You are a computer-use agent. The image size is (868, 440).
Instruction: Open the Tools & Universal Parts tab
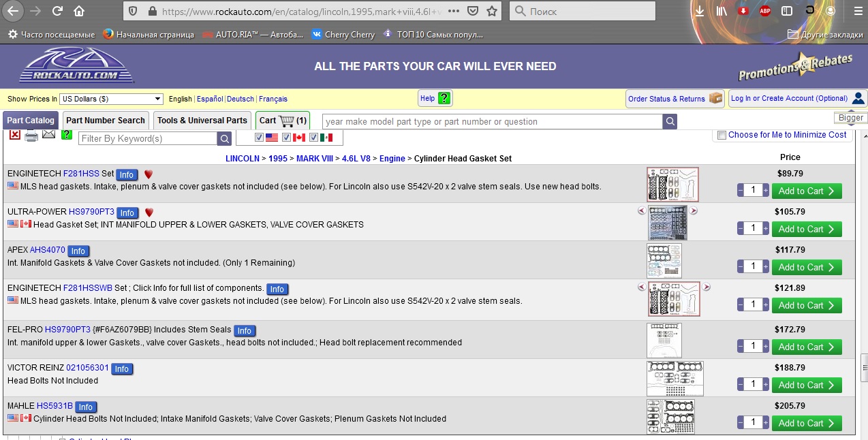click(202, 121)
